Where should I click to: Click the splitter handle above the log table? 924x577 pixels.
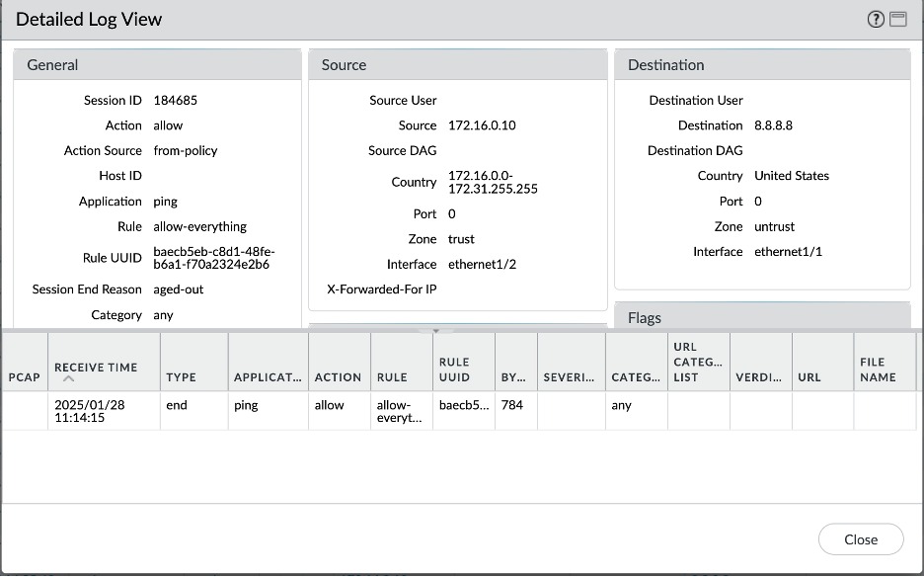click(435, 331)
